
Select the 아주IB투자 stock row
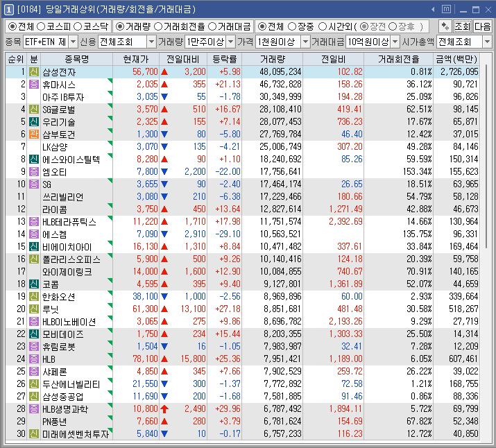point(242,97)
